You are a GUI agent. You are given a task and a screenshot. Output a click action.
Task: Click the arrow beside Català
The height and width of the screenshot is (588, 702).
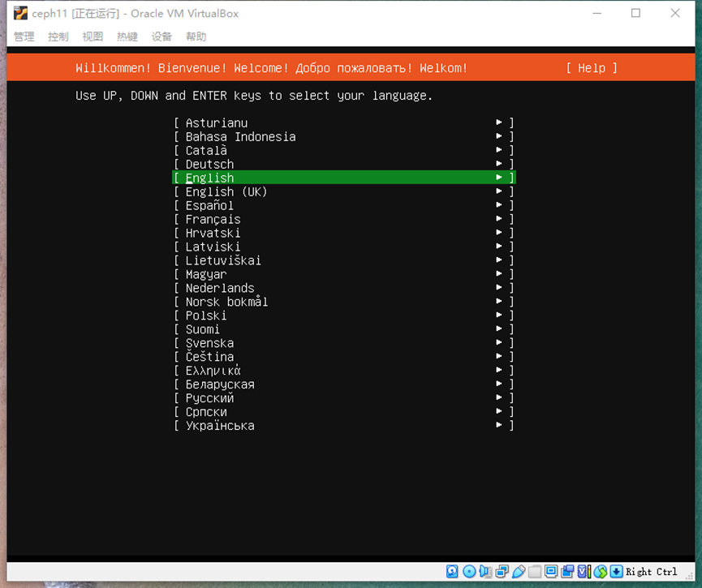coord(499,150)
